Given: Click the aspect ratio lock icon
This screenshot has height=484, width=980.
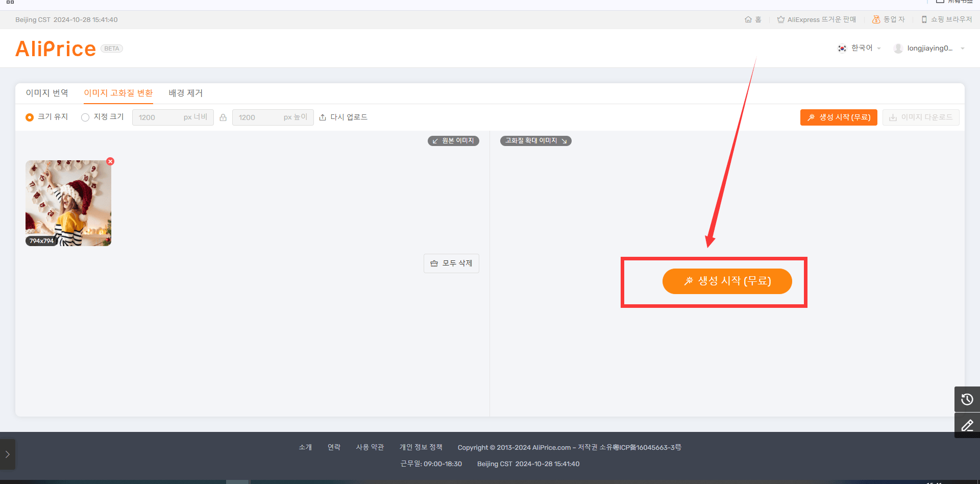Looking at the screenshot, I should [223, 117].
